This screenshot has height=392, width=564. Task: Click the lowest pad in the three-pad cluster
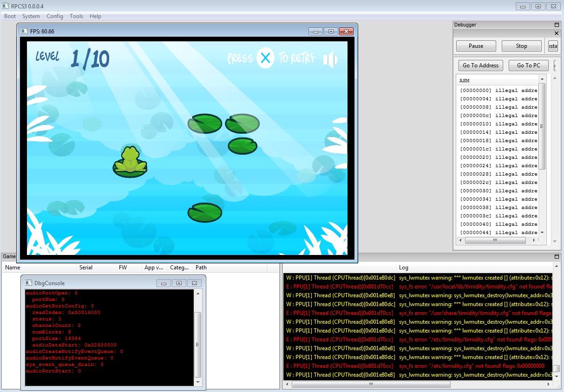click(x=243, y=146)
